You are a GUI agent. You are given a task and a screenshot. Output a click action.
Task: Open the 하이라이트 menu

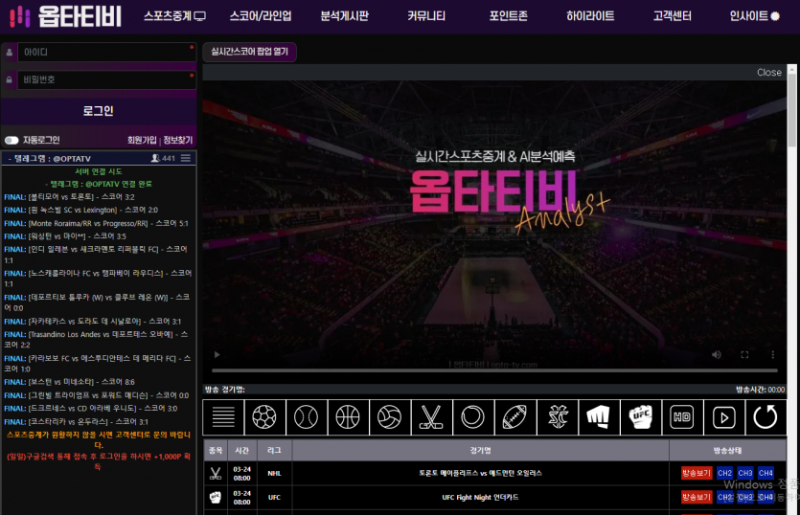590,16
